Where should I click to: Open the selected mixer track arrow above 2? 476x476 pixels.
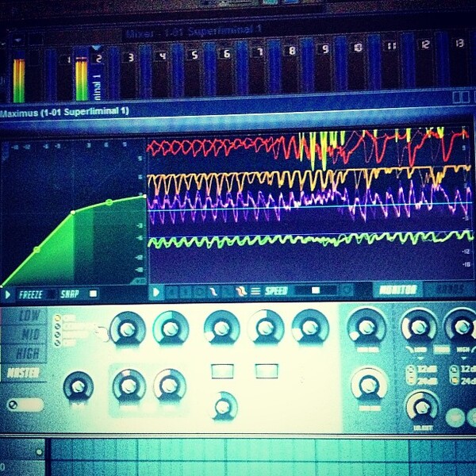[96, 48]
